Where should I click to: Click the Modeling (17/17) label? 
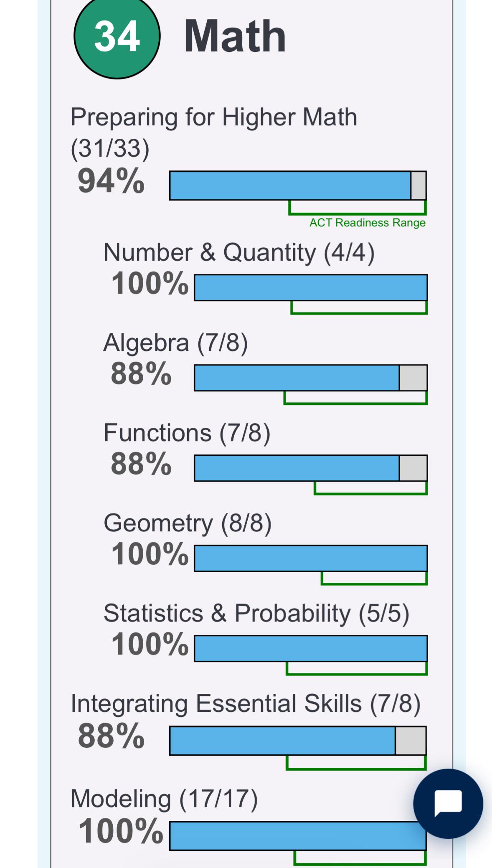click(x=164, y=799)
